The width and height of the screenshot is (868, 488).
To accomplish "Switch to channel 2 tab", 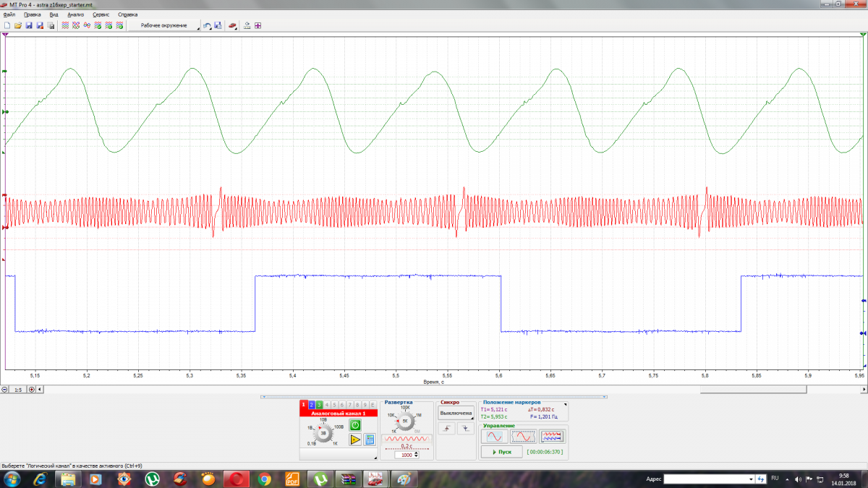I will coord(311,404).
